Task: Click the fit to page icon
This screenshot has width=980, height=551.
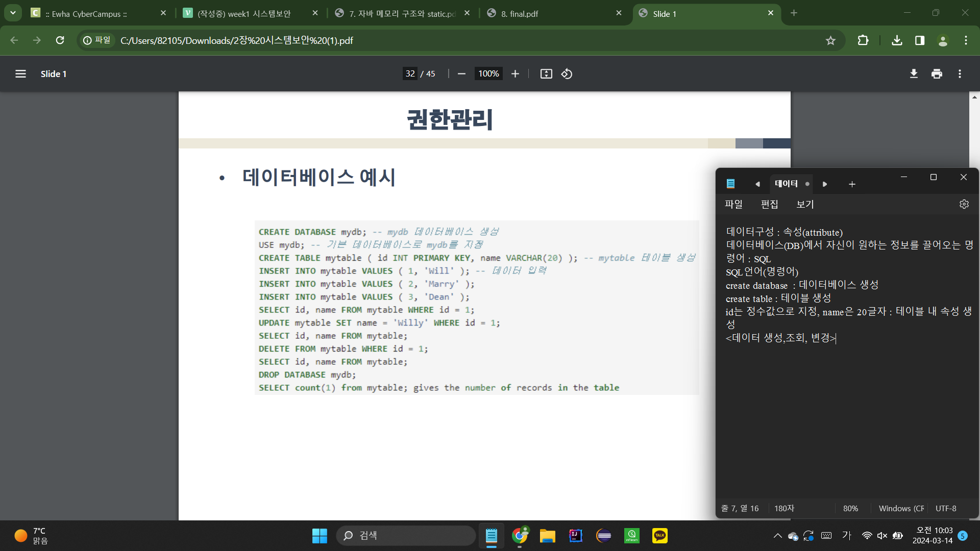Action: pos(546,74)
